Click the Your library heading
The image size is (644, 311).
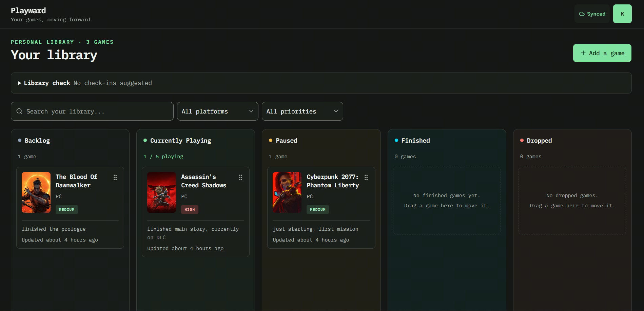(x=54, y=55)
